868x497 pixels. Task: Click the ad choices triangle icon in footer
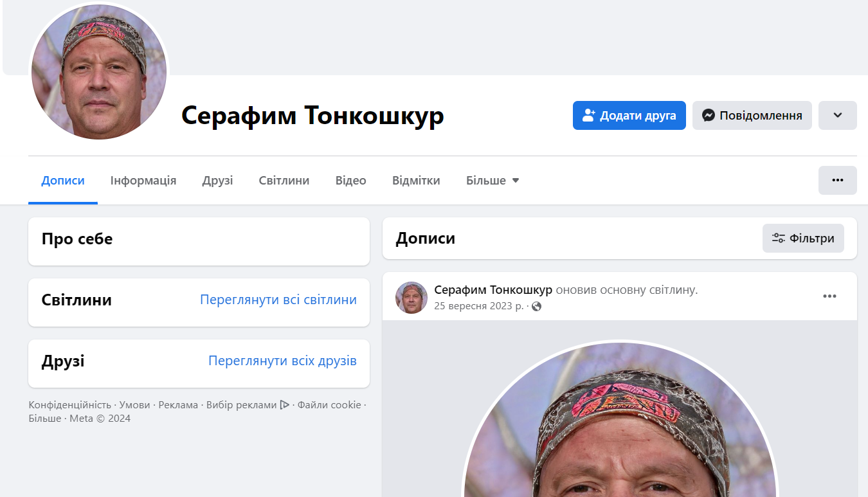(x=284, y=405)
